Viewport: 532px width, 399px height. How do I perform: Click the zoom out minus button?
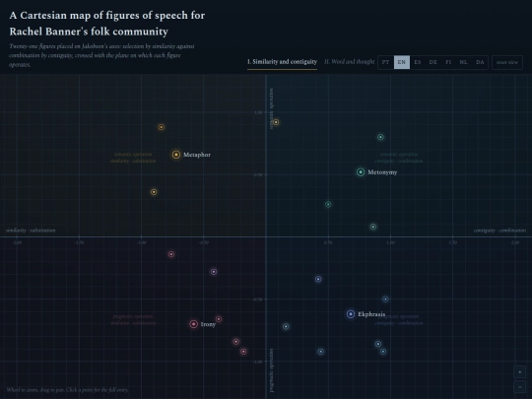(519, 386)
